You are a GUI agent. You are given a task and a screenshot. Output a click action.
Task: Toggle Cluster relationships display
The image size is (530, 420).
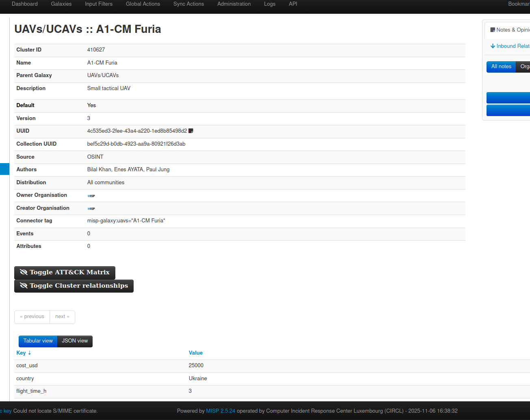pyautogui.click(x=74, y=286)
